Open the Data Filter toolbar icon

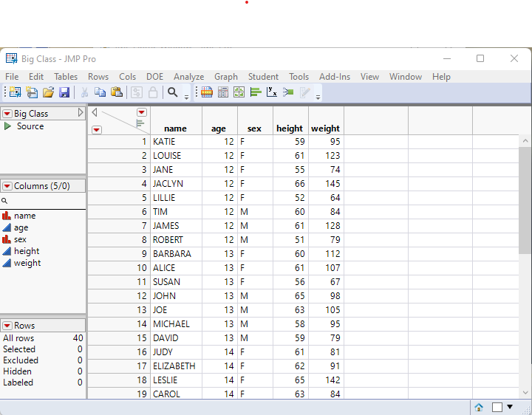[x=137, y=92]
